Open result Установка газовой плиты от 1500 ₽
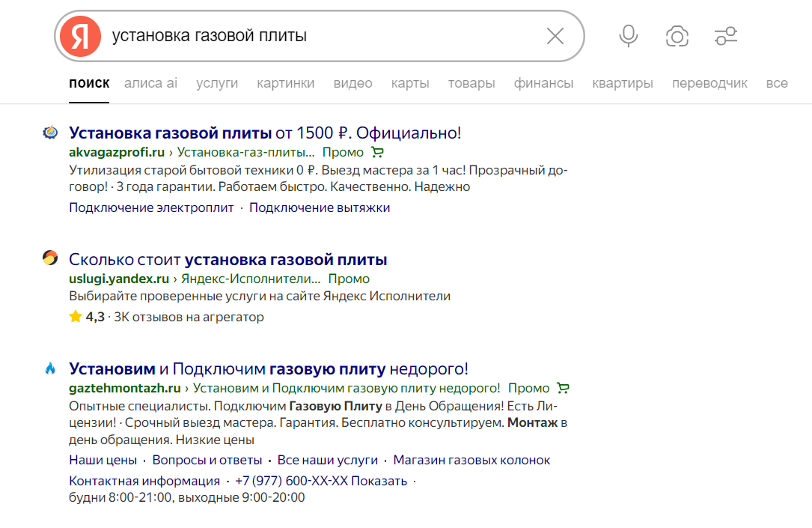Image resolution: width=812 pixels, height=528 pixels. click(x=265, y=133)
